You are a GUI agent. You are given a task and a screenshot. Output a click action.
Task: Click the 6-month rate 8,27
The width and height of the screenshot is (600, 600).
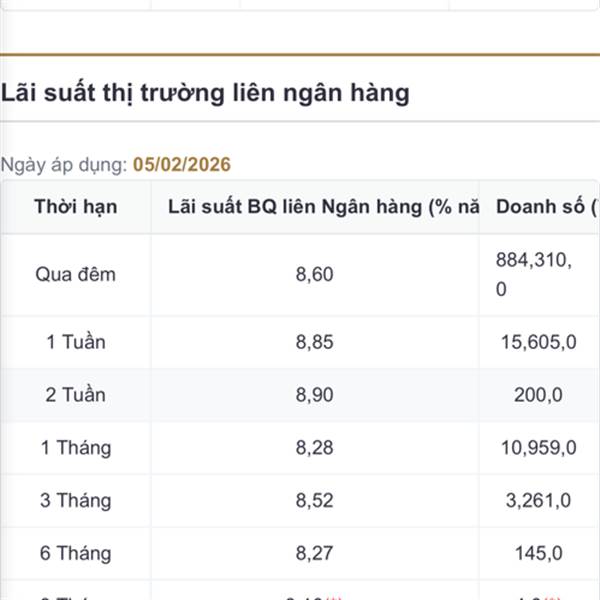pyautogui.click(x=315, y=553)
